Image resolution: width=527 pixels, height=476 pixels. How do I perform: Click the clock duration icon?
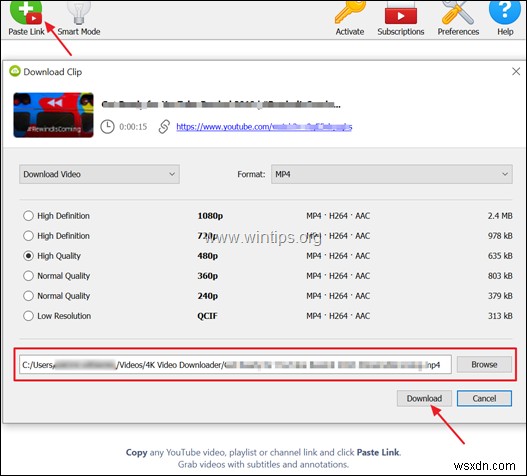point(107,127)
